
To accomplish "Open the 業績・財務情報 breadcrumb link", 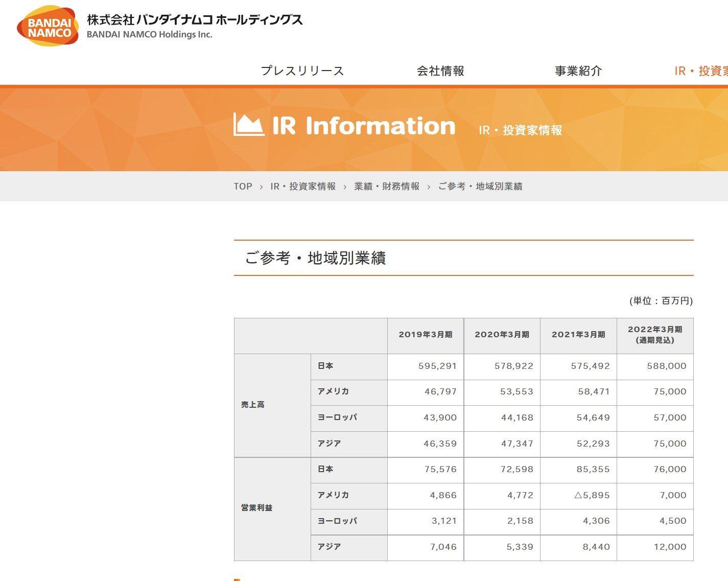I will coord(387,187).
